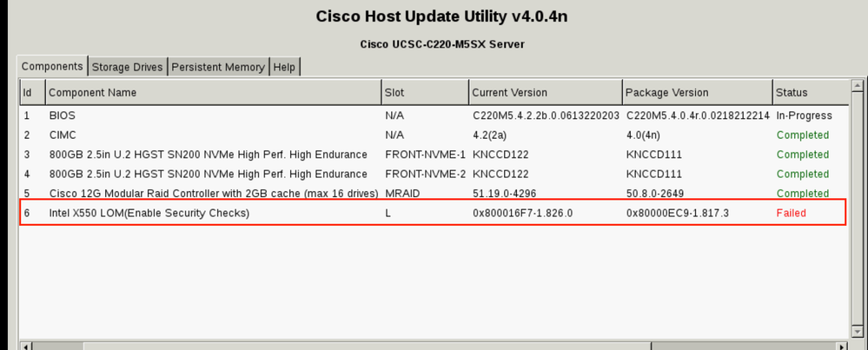
Task: Click the Slot column header
Action: 425,92
